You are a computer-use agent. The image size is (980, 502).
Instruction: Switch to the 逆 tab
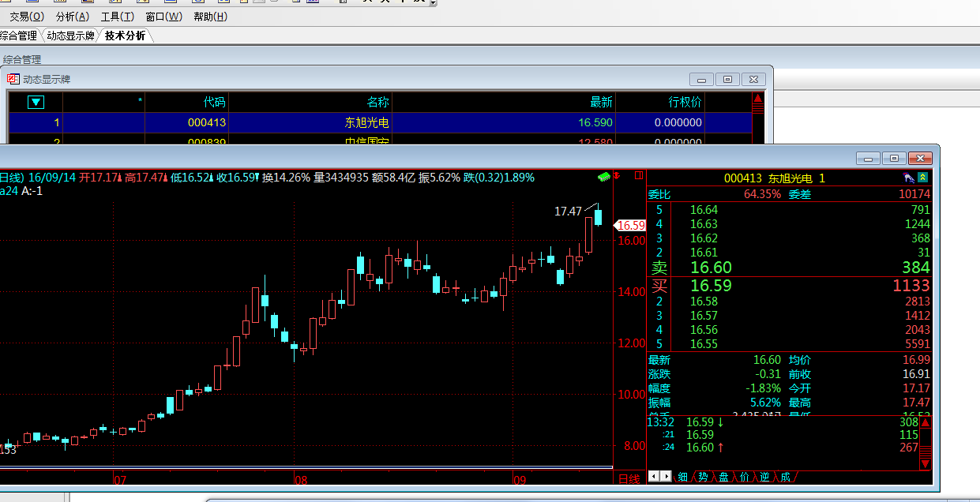pyautogui.click(x=764, y=476)
